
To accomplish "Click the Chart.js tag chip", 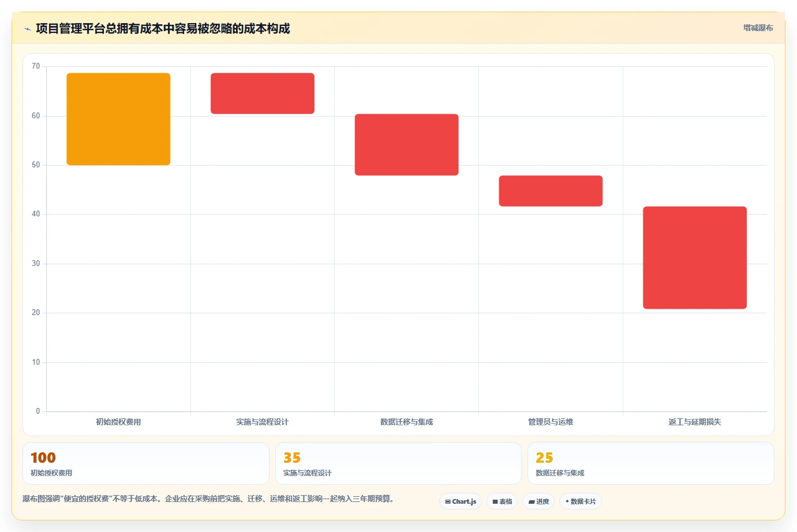I will coord(461,501).
